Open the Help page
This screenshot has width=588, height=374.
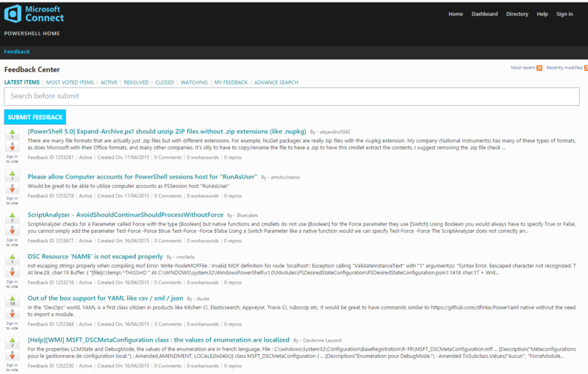click(542, 14)
